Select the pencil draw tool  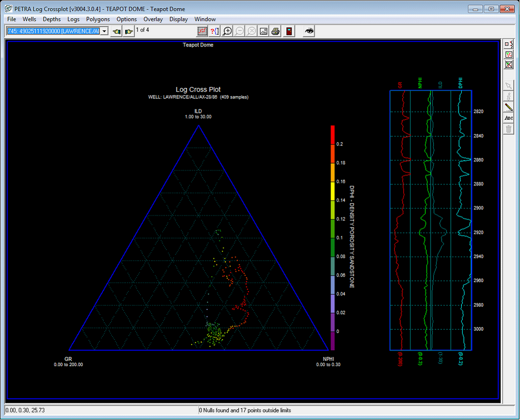coord(509,107)
